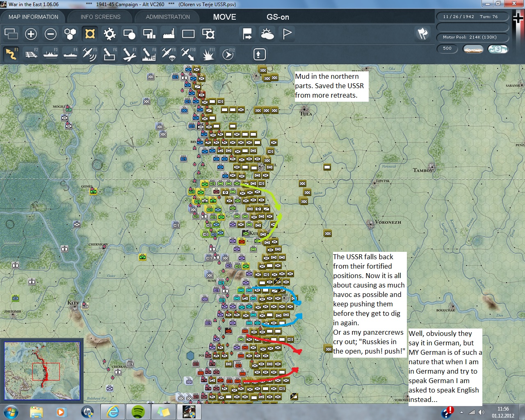
Task: Click the Kiev city label on map
Action: (x=73, y=303)
